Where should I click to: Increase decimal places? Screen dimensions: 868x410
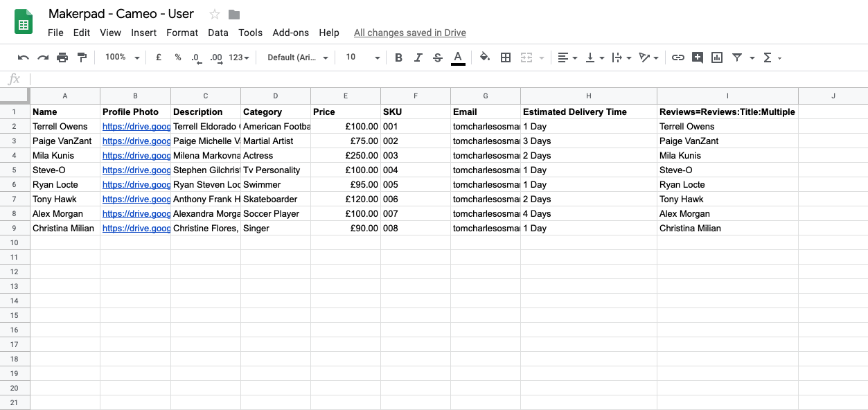tap(216, 57)
